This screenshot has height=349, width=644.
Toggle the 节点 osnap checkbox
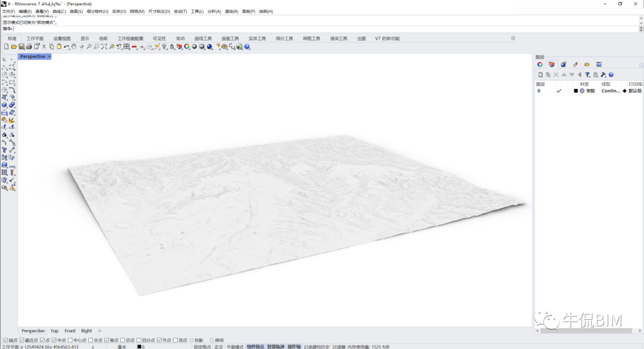[x=159, y=341]
